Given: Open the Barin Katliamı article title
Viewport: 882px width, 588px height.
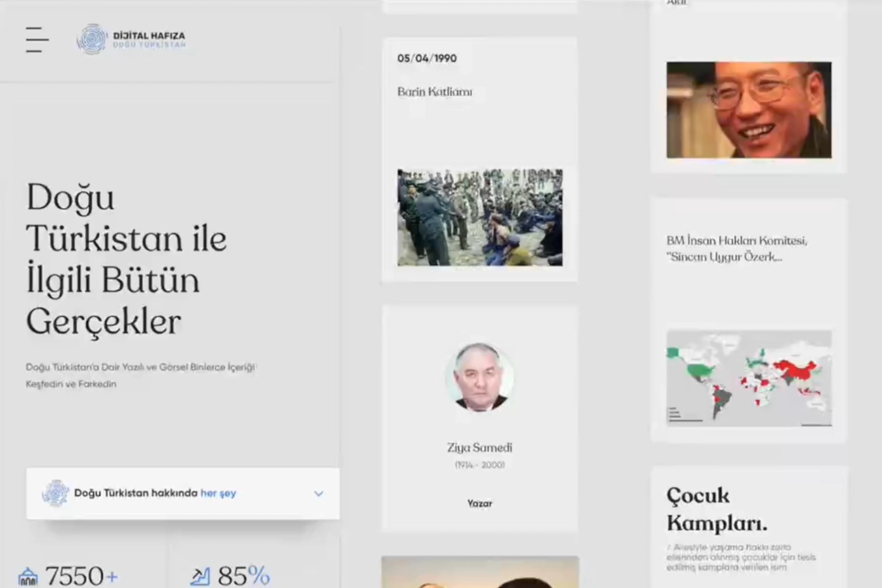Looking at the screenshot, I should 435,92.
